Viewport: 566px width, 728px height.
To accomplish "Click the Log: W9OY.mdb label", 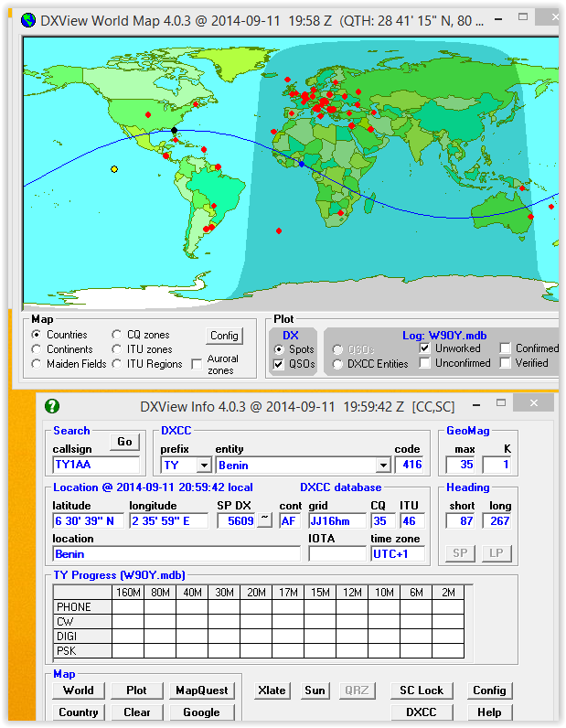I will coord(444,336).
